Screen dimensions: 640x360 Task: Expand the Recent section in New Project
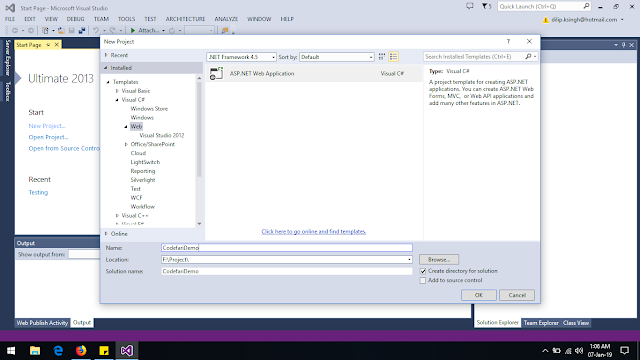coord(106,55)
